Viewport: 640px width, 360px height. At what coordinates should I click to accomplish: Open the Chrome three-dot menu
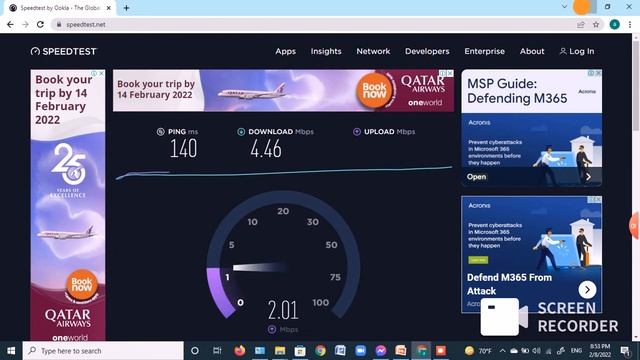630,24
